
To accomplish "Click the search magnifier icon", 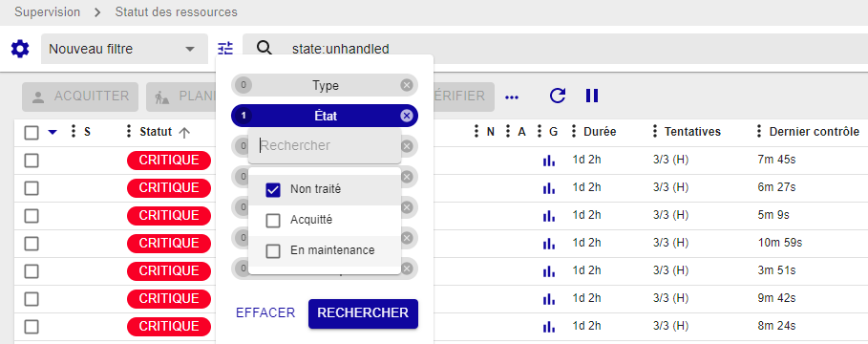I will [265, 48].
